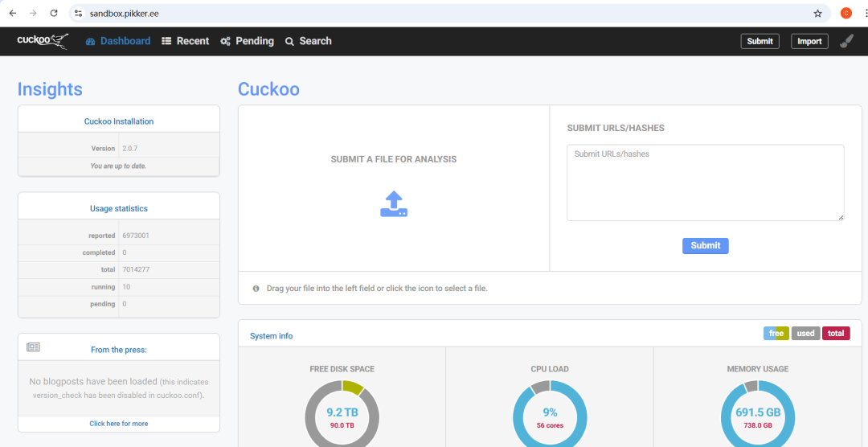868x447 pixels.
Task: Open the Dashboard nav item
Action: point(118,41)
